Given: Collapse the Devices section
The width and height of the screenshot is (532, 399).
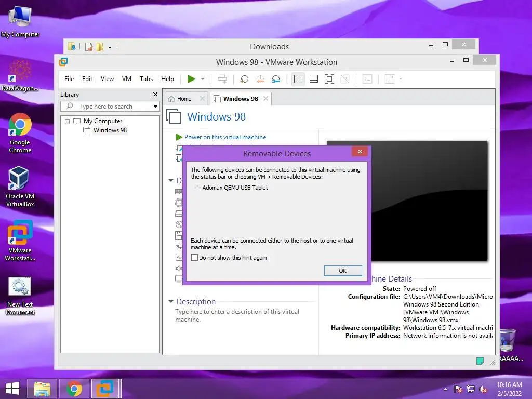Looking at the screenshot, I should pos(171,180).
